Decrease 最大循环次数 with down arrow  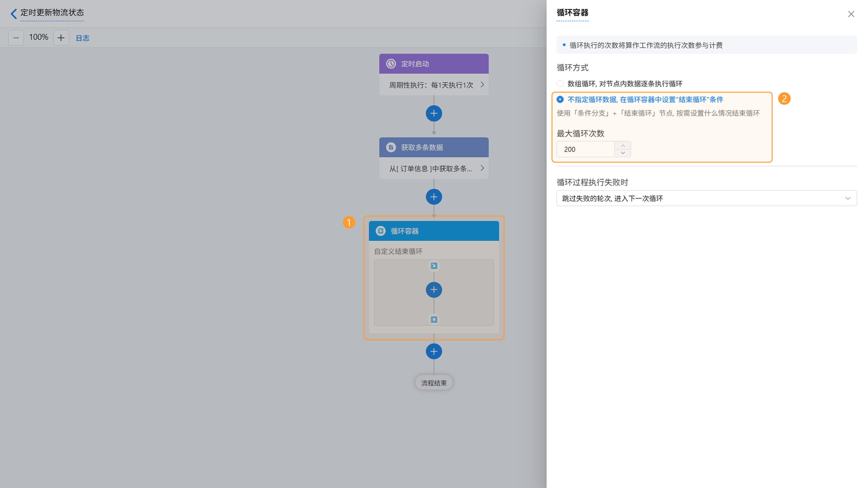coord(623,153)
